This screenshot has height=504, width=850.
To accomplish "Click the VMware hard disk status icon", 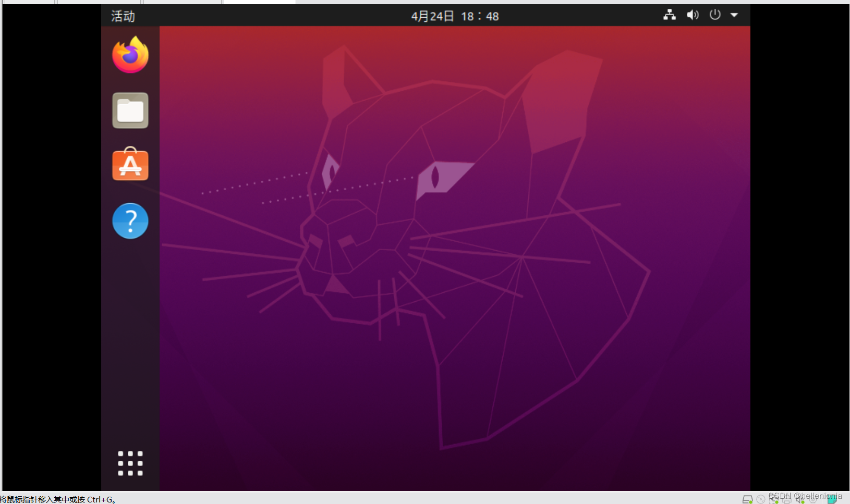I will pos(748,499).
